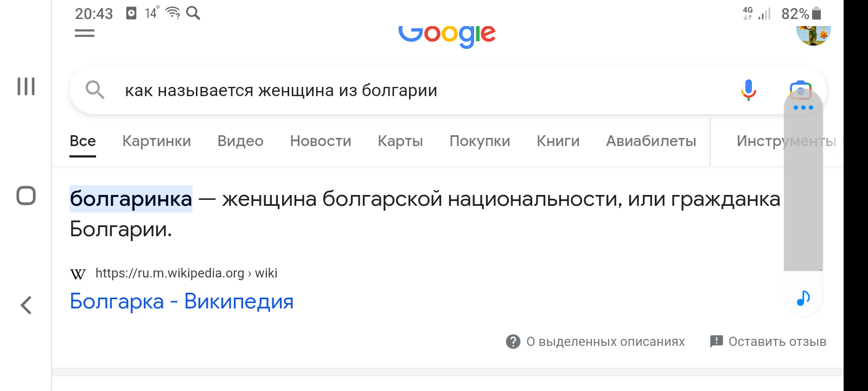This screenshot has height=391, width=868.
Task: Tap the microphone voice search icon
Action: click(x=749, y=90)
